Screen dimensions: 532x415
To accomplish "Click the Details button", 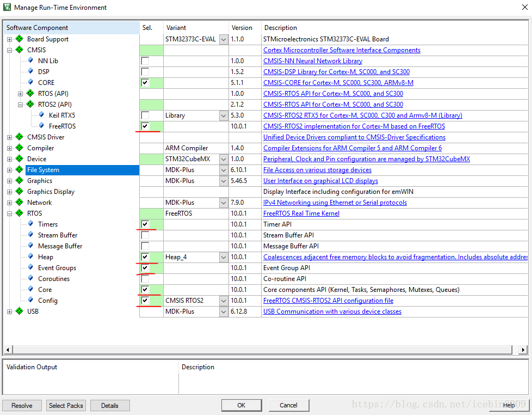I will (110, 406).
